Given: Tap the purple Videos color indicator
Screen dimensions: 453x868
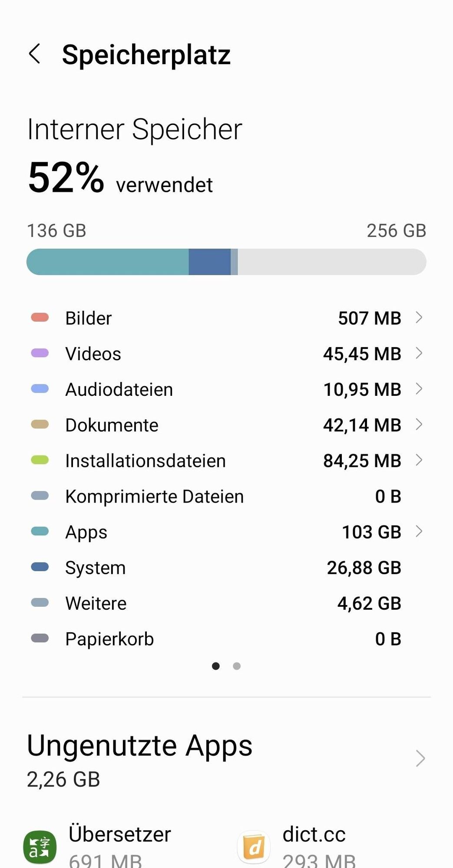Looking at the screenshot, I should [40, 353].
